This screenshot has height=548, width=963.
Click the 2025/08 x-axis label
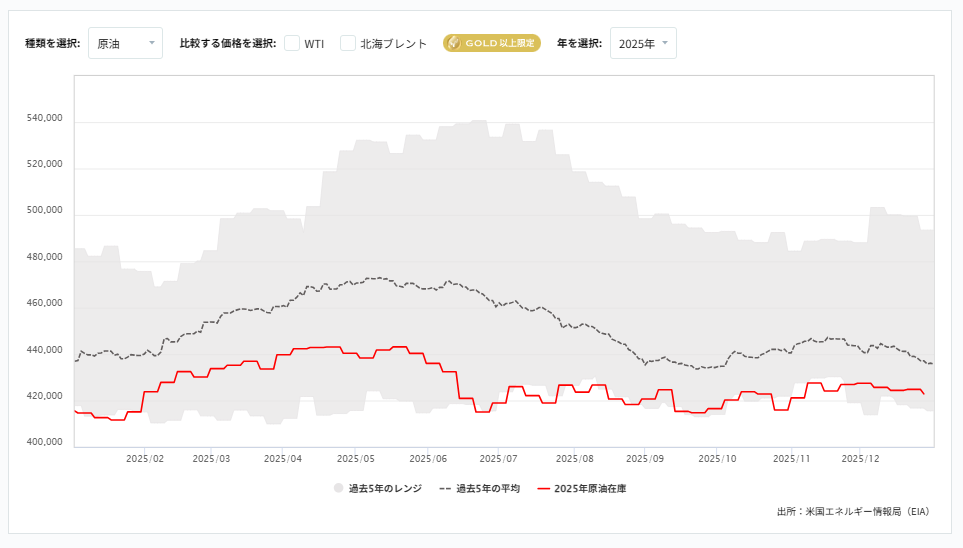pos(575,459)
